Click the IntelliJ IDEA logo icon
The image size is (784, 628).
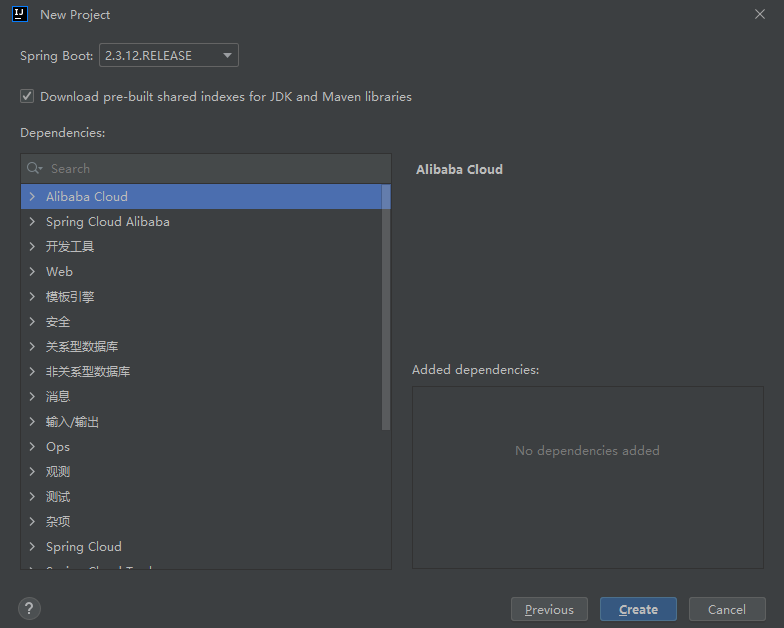pyautogui.click(x=20, y=14)
